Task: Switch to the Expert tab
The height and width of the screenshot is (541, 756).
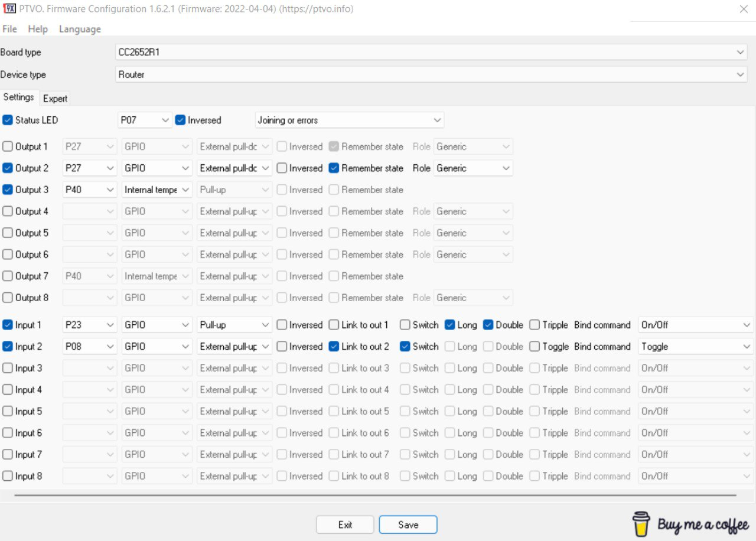Action: [54, 99]
